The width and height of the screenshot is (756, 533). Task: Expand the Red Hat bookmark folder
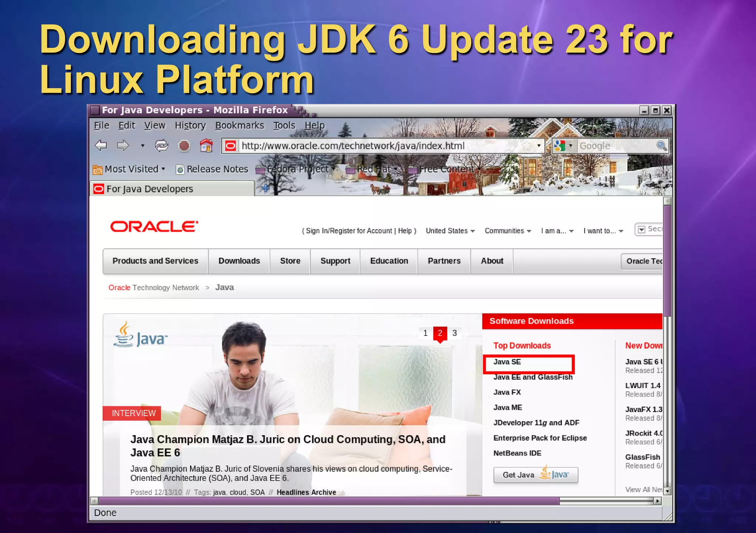point(372,169)
